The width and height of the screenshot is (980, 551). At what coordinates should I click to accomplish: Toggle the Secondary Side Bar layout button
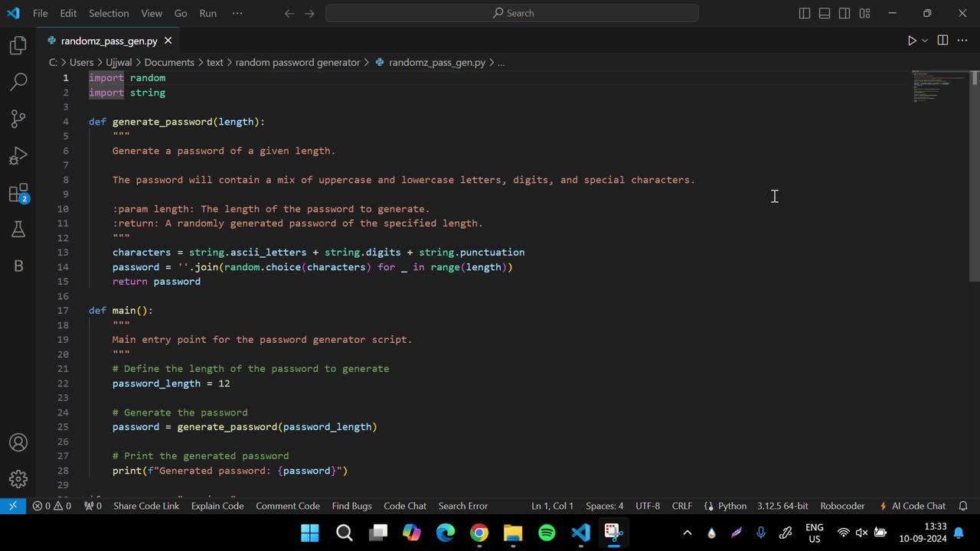[844, 13]
